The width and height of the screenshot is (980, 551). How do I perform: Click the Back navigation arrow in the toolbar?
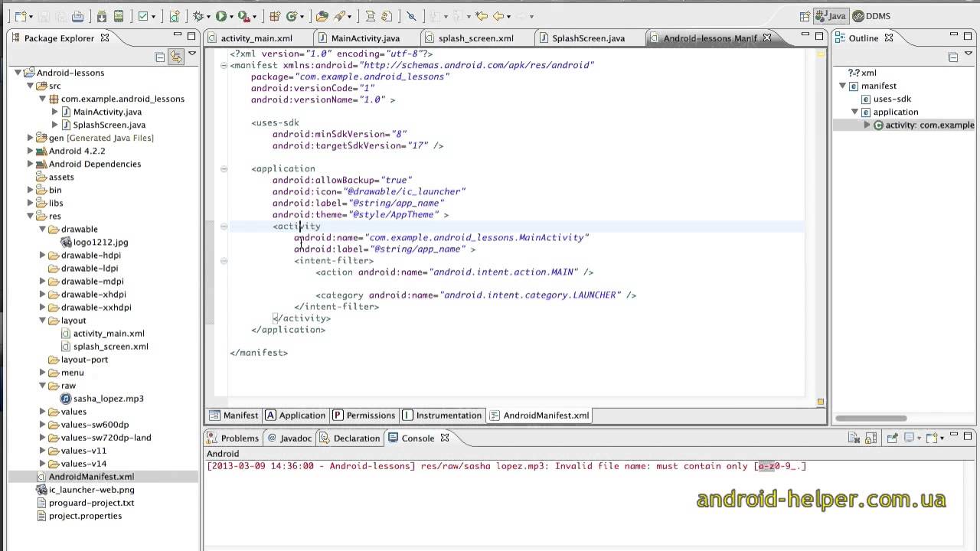498,16
